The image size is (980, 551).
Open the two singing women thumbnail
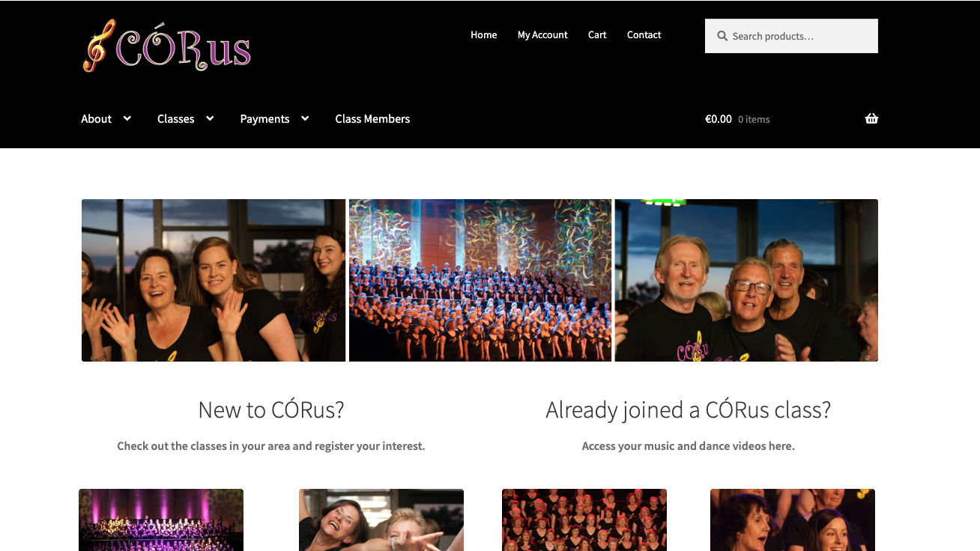[x=793, y=520]
